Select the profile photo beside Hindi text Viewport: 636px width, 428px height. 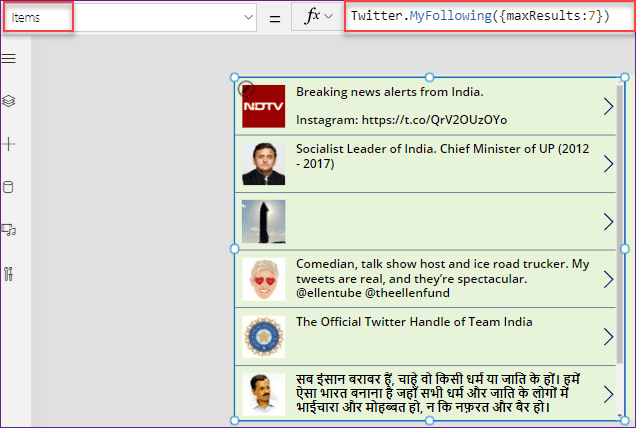[x=264, y=394]
